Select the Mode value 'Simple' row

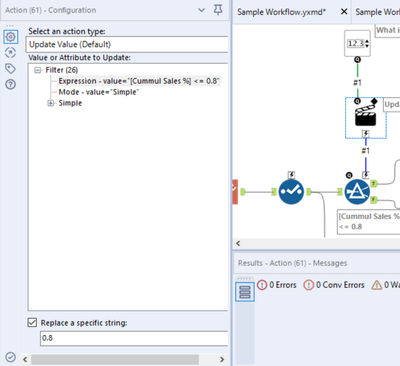pyautogui.click(x=99, y=92)
